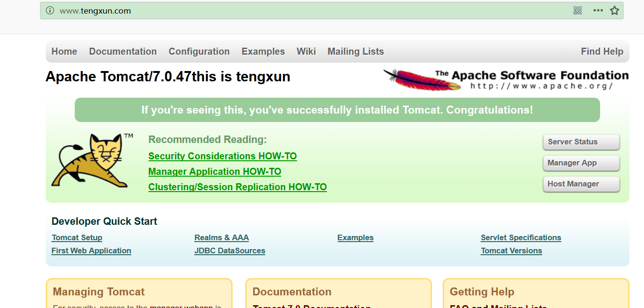Click the 'Recommended Reading:' heading
This screenshot has width=644, height=308.
coord(207,139)
